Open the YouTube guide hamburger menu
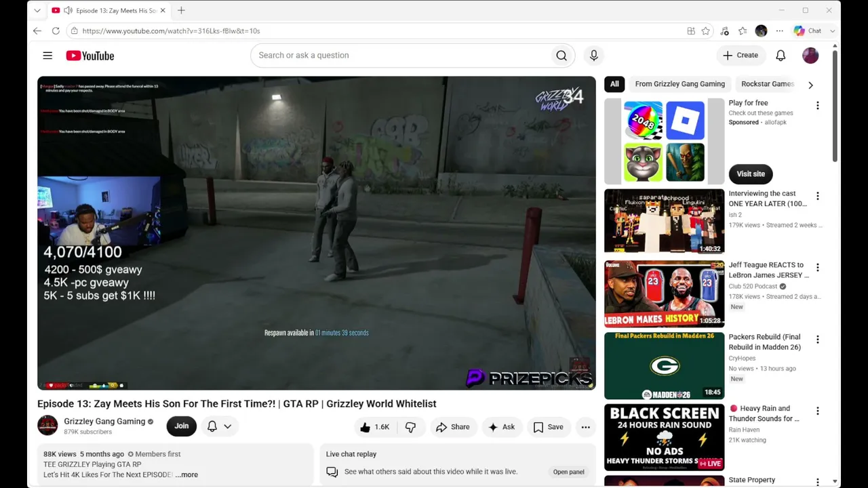This screenshot has width=868, height=488. (47, 56)
